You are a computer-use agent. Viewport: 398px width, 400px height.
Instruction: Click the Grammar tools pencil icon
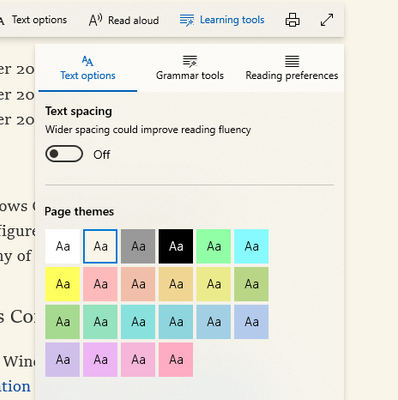pos(190,61)
